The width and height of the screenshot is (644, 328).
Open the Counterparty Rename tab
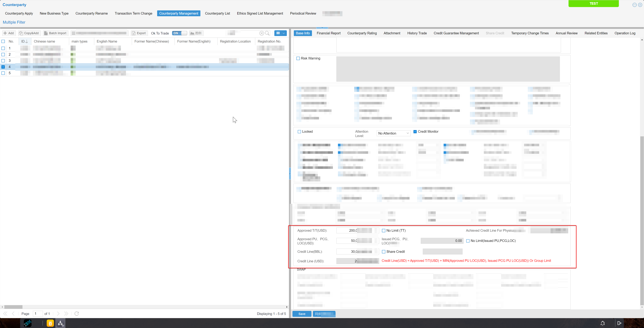[92, 14]
